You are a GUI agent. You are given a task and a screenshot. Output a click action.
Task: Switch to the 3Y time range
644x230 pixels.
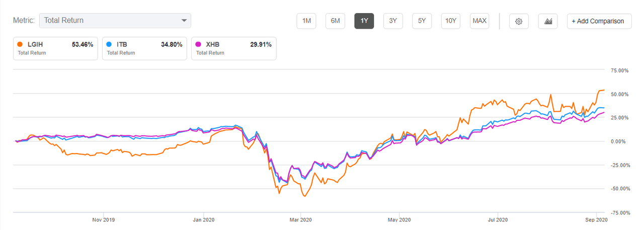(x=393, y=21)
